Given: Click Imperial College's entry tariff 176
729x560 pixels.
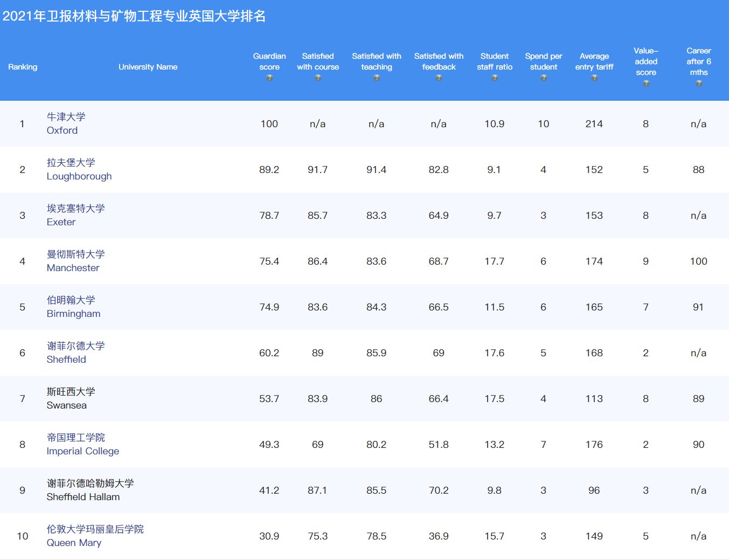Looking at the screenshot, I should [x=594, y=445].
